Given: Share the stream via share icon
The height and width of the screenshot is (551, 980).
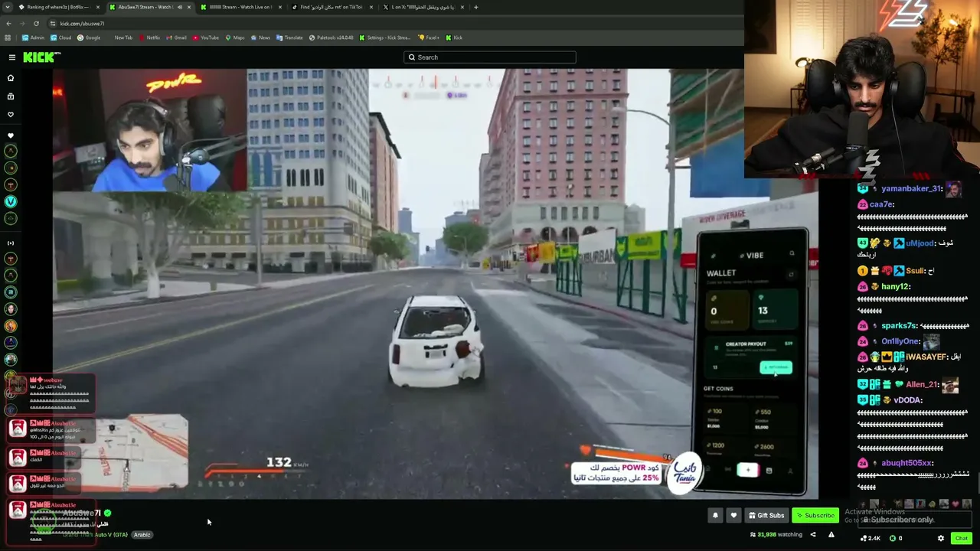Looking at the screenshot, I should (813, 535).
